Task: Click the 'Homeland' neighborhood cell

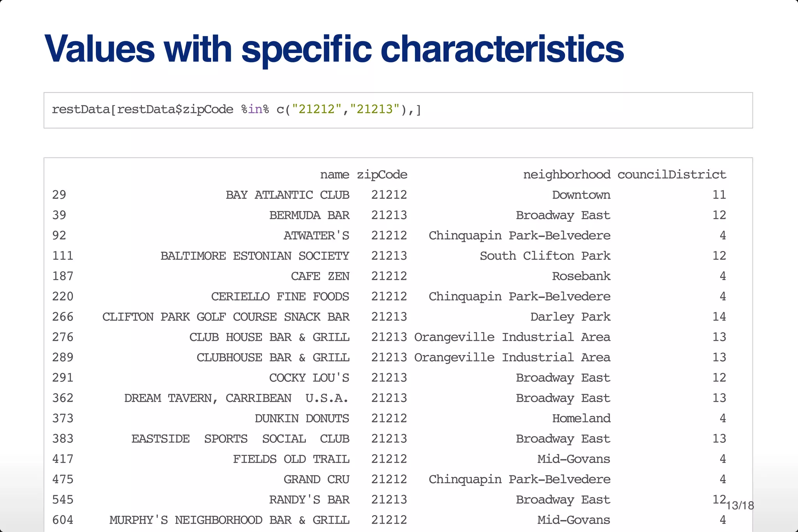Action: pyautogui.click(x=581, y=418)
